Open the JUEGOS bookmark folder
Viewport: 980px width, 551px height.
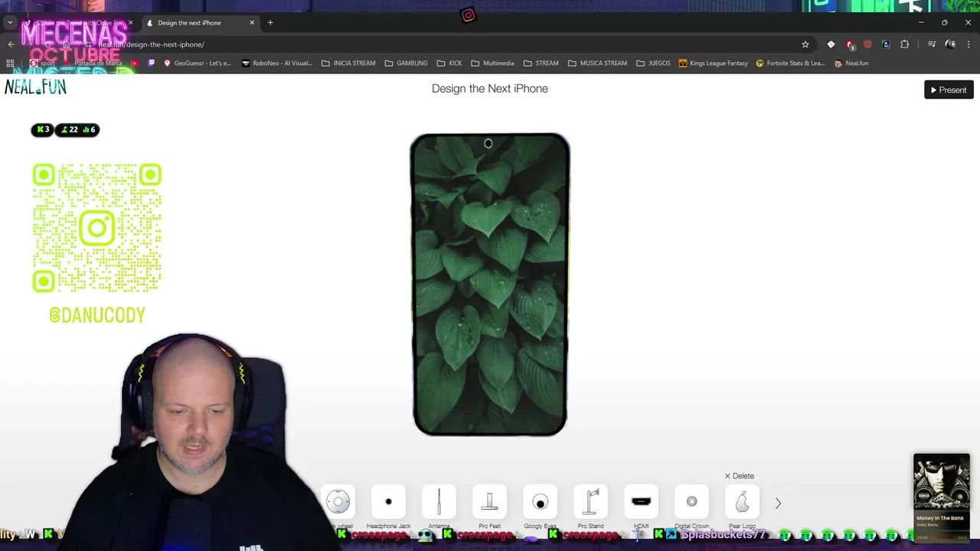(653, 63)
